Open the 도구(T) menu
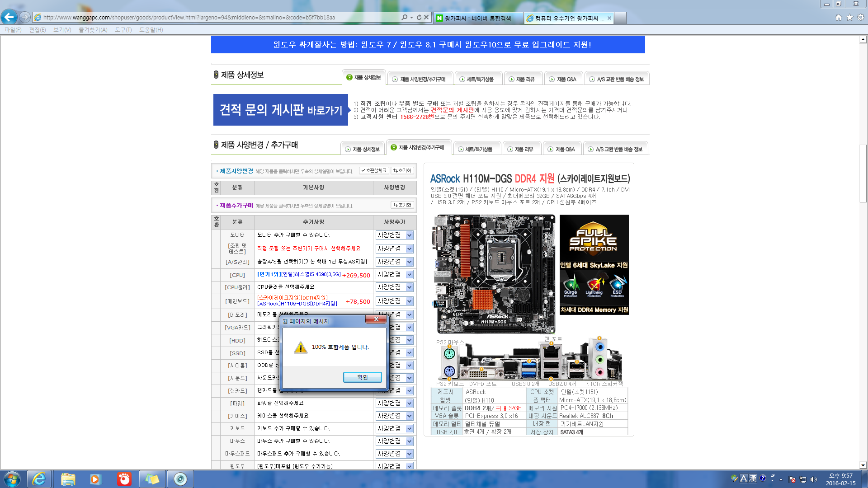 pyautogui.click(x=123, y=29)
